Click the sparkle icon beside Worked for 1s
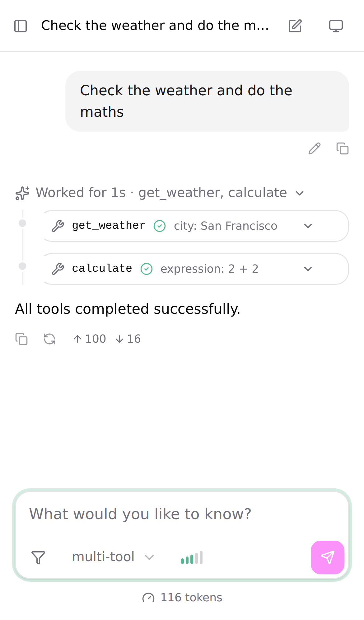 22,193
